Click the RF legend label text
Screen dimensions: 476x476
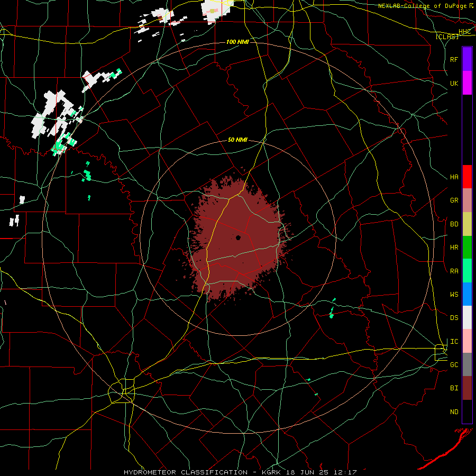click(454, 59)
